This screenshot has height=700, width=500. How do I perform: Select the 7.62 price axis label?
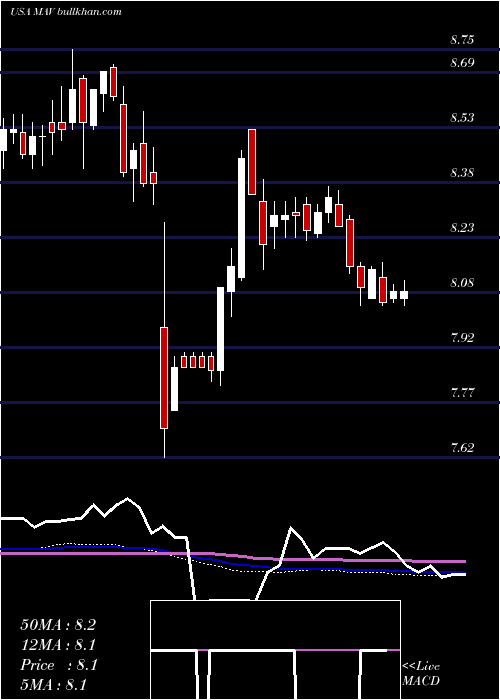[462, 448]
